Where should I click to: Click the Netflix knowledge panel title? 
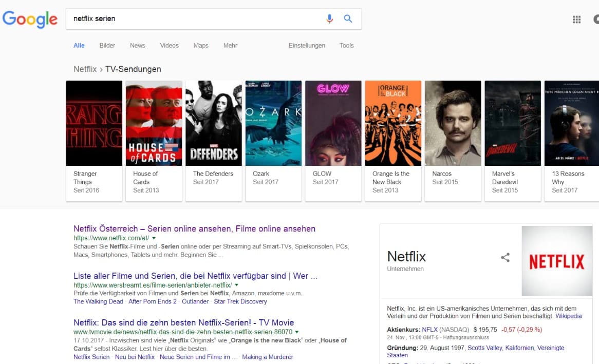click(x=406, y=257)
